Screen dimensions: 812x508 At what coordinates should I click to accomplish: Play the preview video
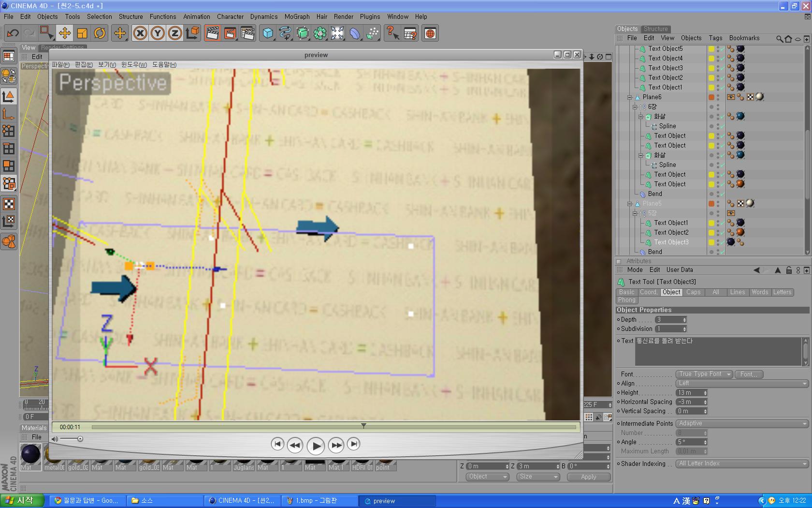(x=316, y=446)
